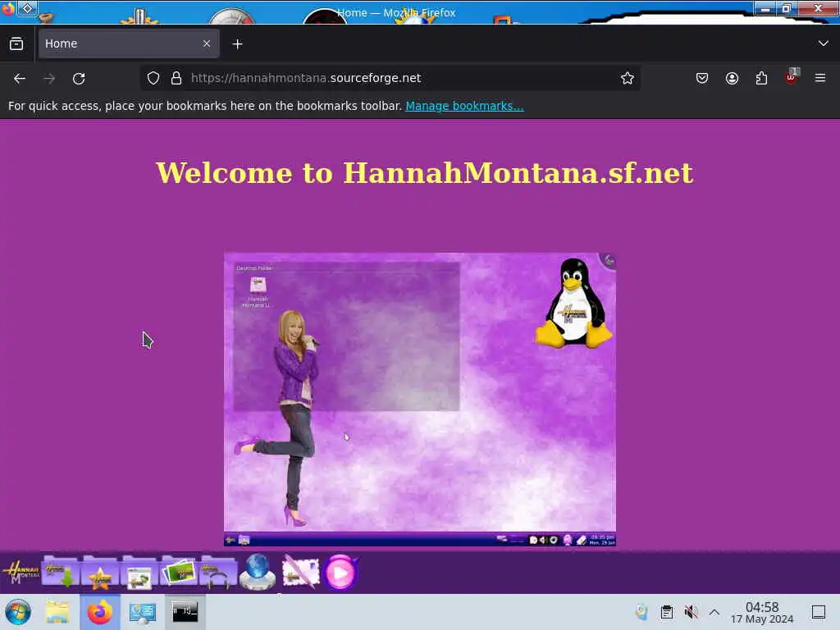The height and width of the screenshot is (630, 840).
Task: Click the blue globe web browser icon
Action: 258,572
